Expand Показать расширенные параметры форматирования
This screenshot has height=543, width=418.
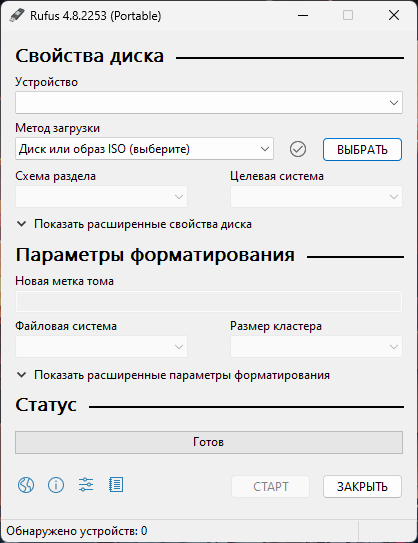pos(173,375)
